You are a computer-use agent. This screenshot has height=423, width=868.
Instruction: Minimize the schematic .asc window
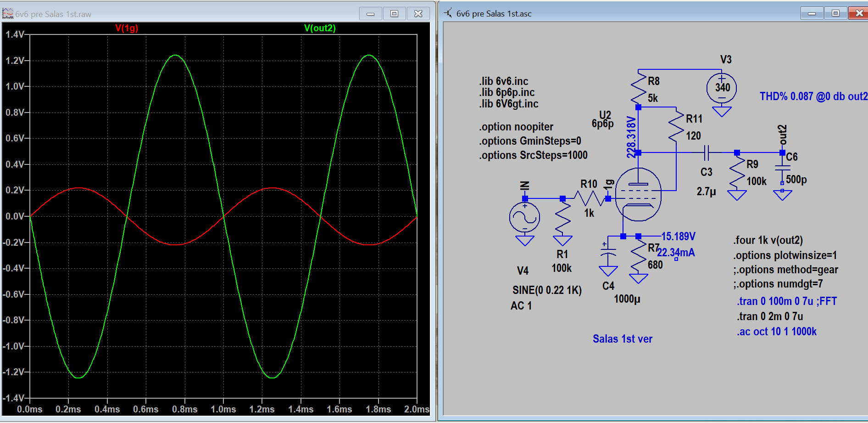click(812, 13)
